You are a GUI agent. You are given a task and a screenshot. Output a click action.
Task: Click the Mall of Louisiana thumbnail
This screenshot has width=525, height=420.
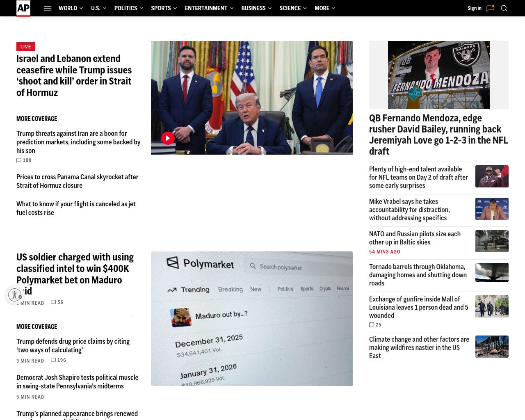[x=492, y=306]
